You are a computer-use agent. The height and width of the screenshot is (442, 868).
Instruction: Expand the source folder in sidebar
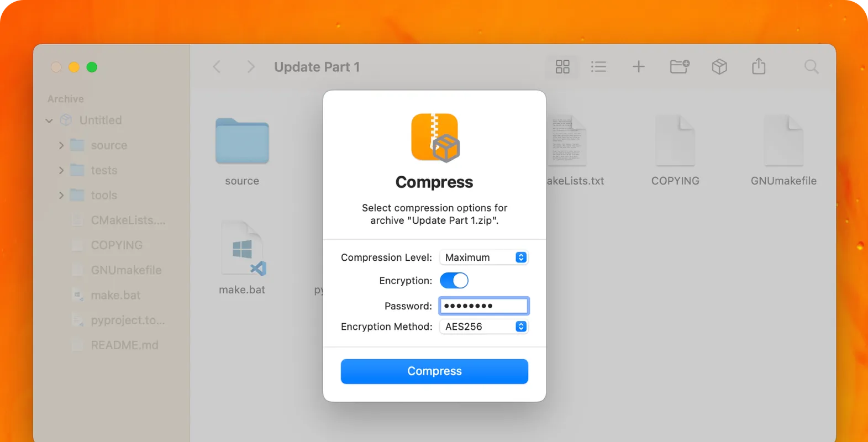coord(61,145)
